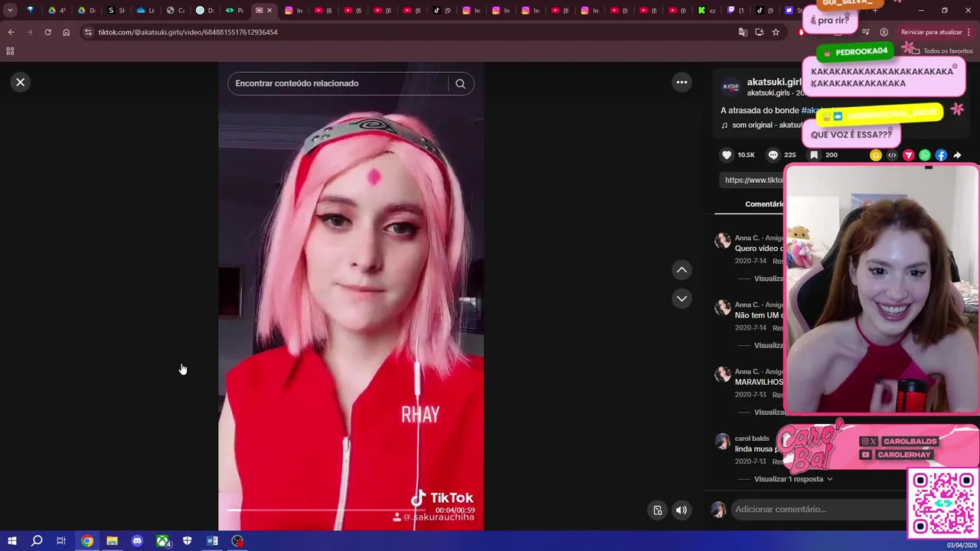980x551 pixels.
Task: Open Task View on taskbar
Action: (x=61, y=541)
